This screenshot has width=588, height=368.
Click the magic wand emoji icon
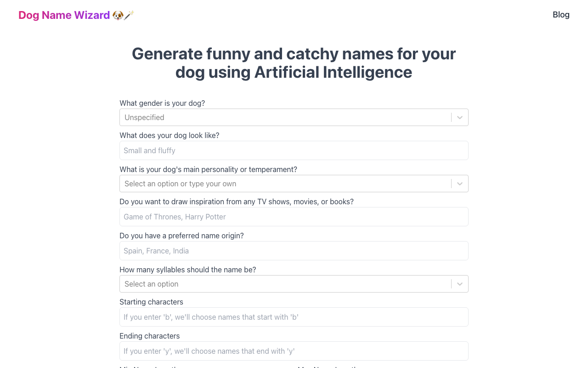[x=129, y=15]
